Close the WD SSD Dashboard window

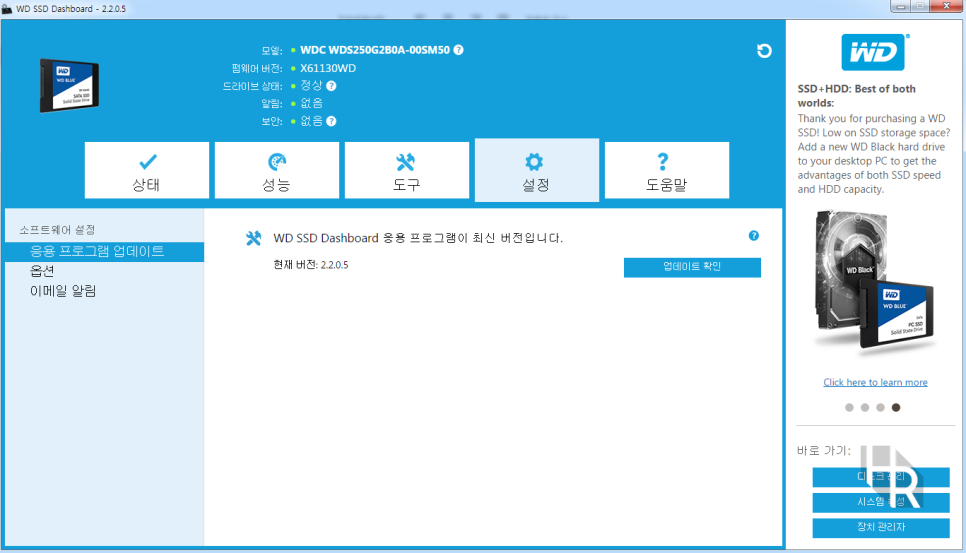coord(947,6)
